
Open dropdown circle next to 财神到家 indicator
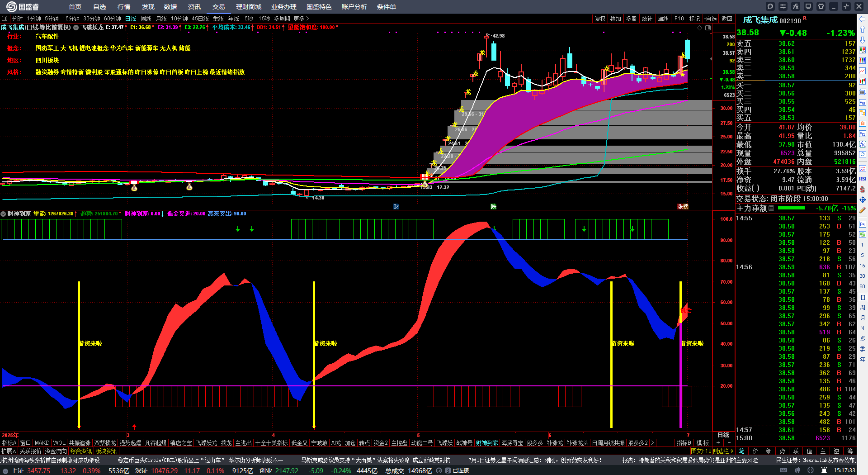click(x=3, y=214)
